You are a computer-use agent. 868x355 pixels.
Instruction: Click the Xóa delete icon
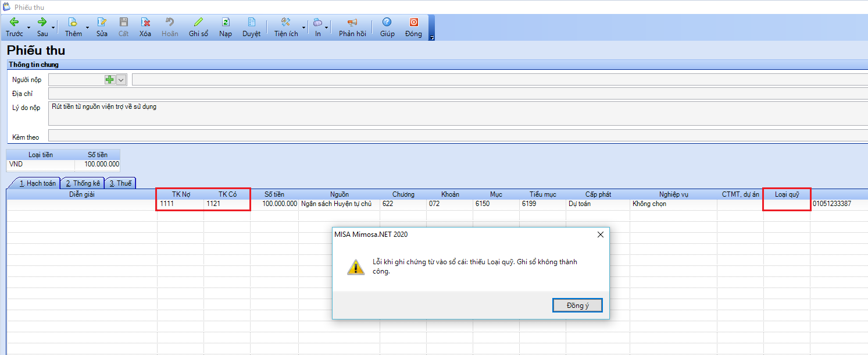pos(145,23)
